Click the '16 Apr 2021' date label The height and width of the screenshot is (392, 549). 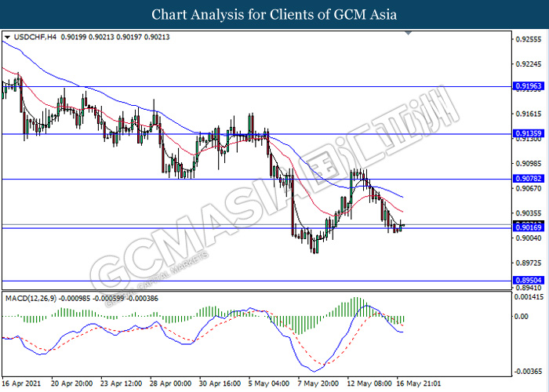[22, 383]
